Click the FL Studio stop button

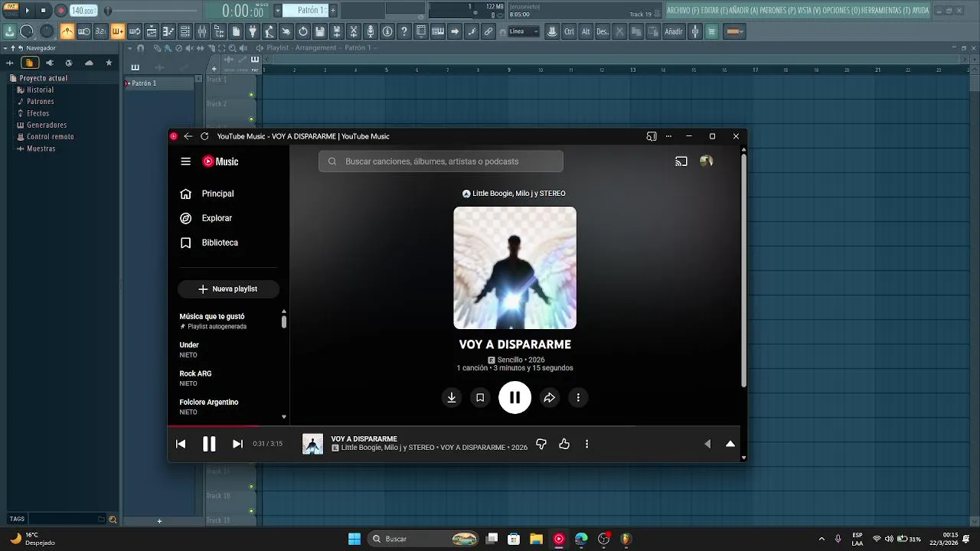(44, 11)
